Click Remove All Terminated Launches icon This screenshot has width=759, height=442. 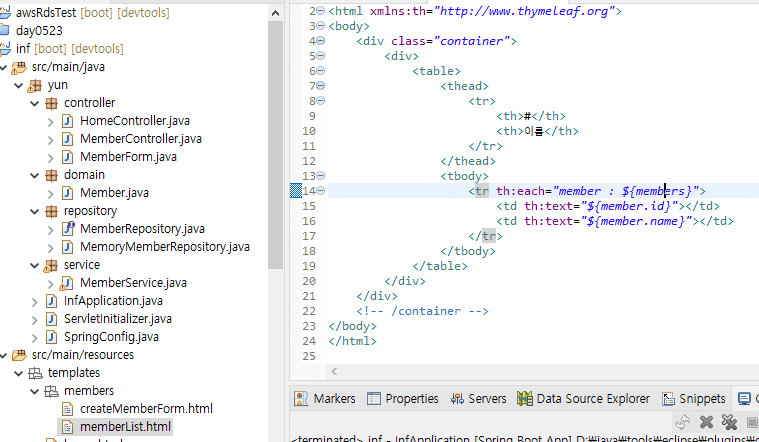coord(729,422)
